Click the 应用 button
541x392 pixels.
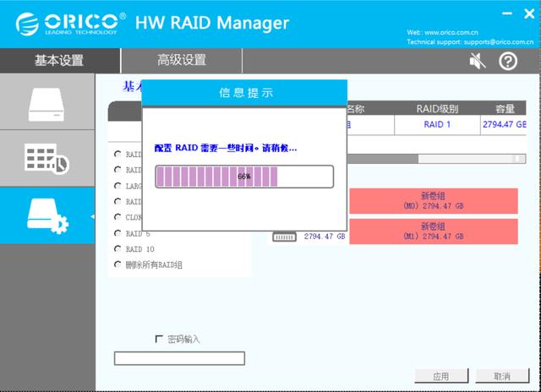441,376
